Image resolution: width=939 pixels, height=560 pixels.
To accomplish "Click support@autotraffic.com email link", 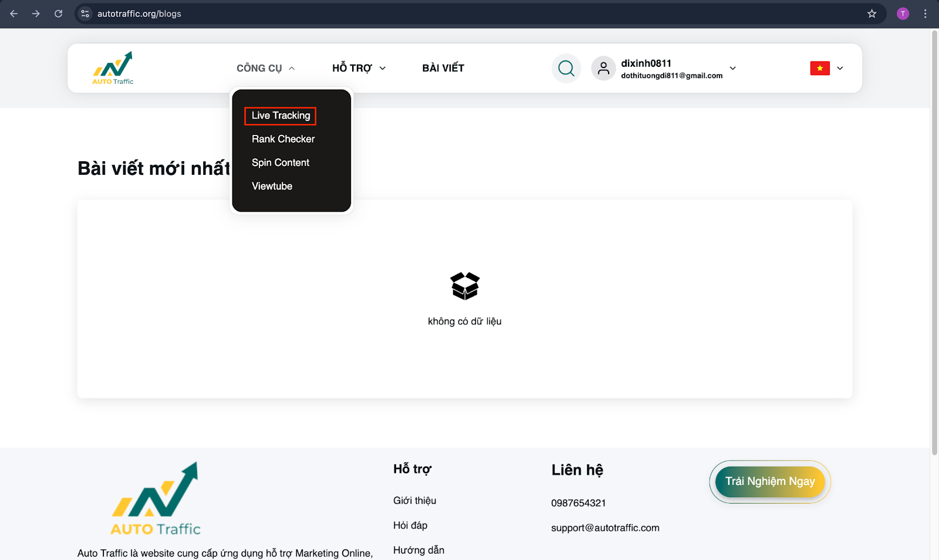I will [x=605, y=528].
